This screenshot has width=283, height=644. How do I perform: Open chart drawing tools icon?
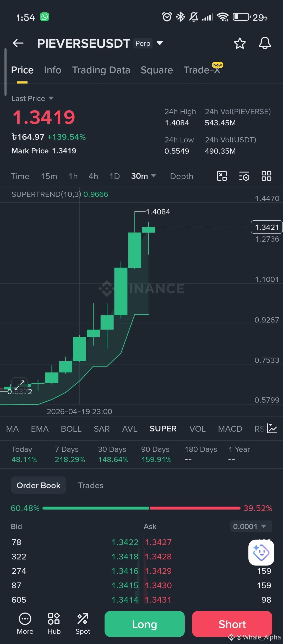pyautogui.click(x=222, y=176)
